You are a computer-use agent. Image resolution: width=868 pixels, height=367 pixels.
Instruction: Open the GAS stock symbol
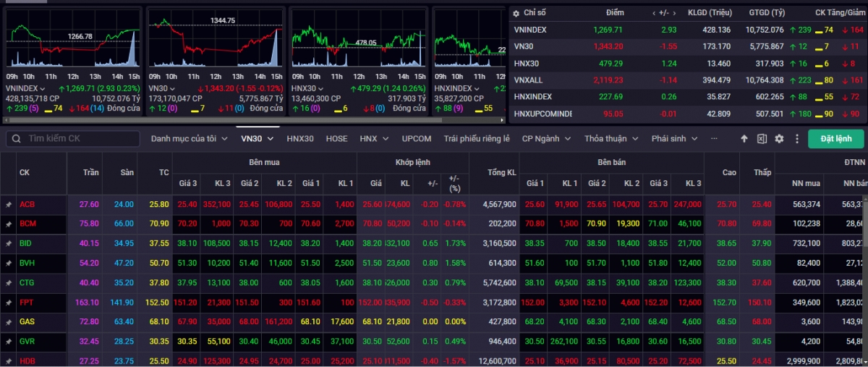coord(27,322)
